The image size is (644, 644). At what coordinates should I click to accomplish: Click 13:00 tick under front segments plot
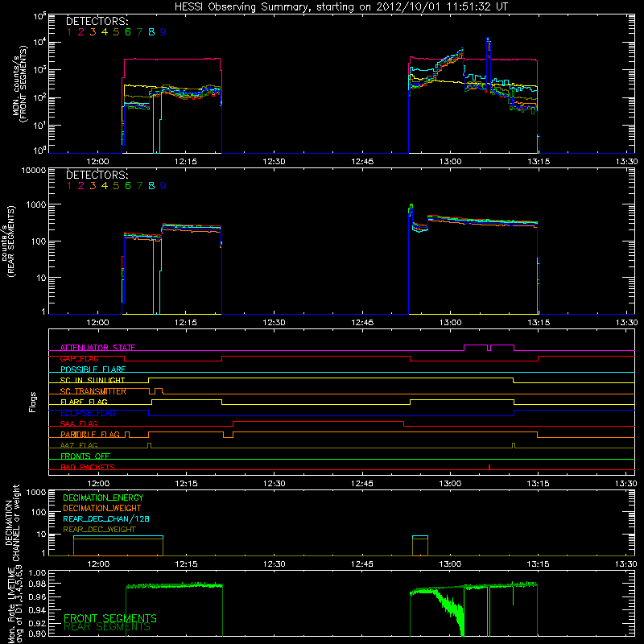pos(451,162)
